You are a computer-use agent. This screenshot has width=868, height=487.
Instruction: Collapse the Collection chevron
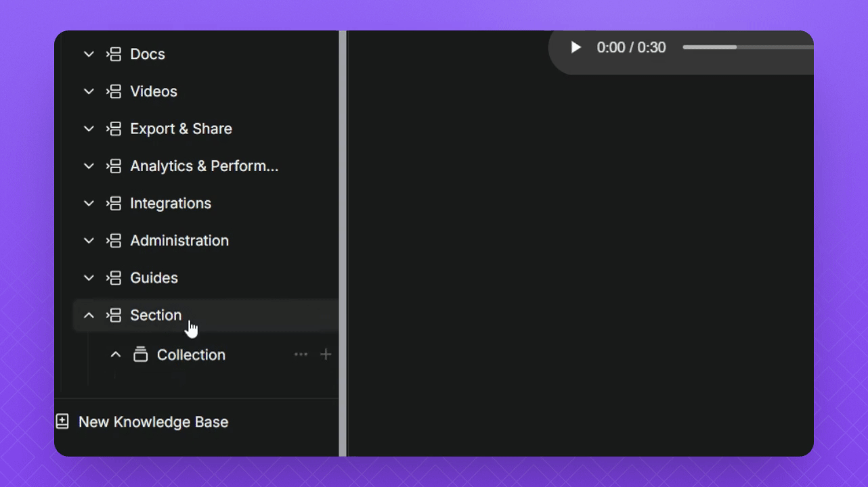point(116,354)
